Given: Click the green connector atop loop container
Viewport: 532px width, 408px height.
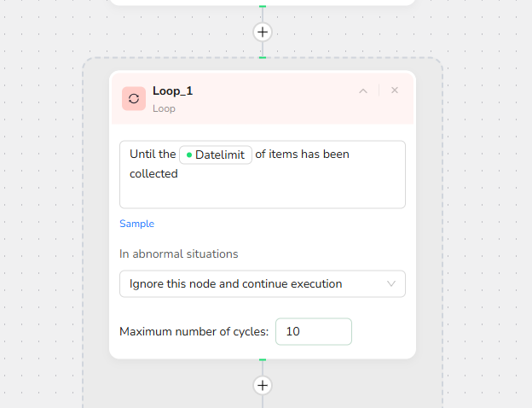Looking at the screenshot, I should coord(263,57).
